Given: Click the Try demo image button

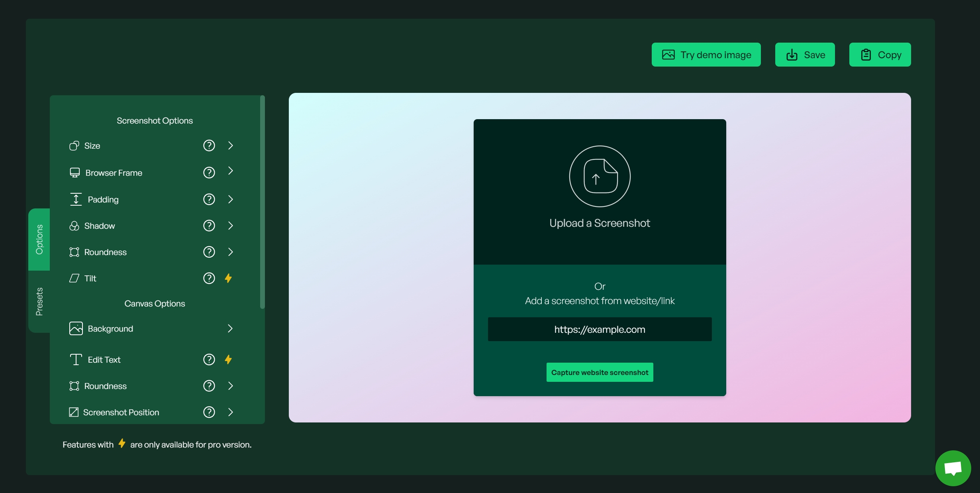Looking at the screenshot, I should tap(706, 55).
